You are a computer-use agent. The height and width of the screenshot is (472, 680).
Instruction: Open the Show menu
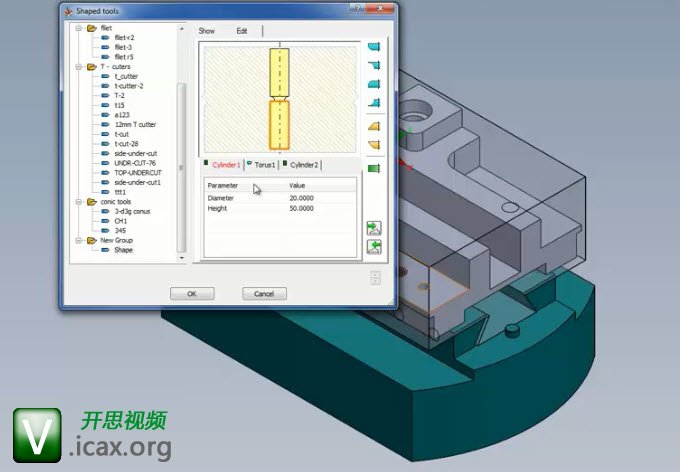pyautogui.click(x=206, y=31)
